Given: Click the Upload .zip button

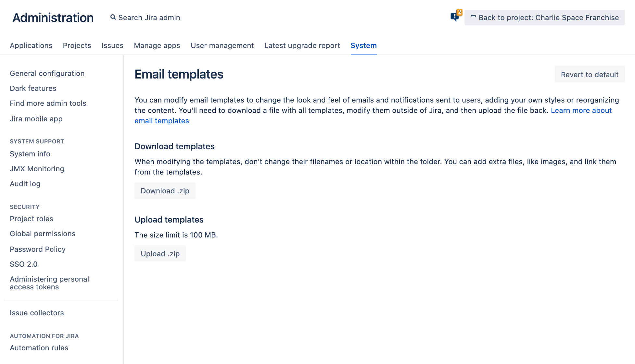Looking at the screenshot, I should click(x=160, y=254).
